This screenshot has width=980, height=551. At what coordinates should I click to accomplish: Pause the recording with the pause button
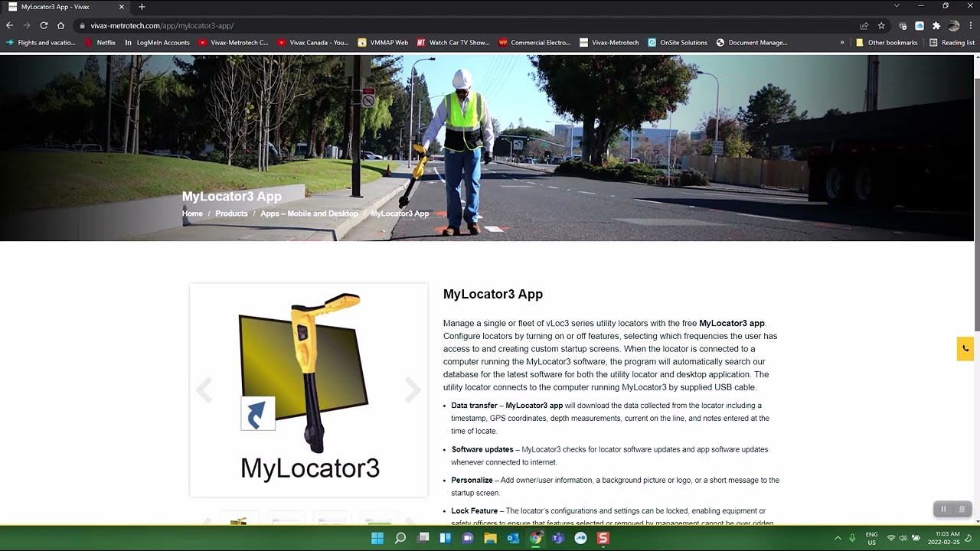click(x=943, y=509)
